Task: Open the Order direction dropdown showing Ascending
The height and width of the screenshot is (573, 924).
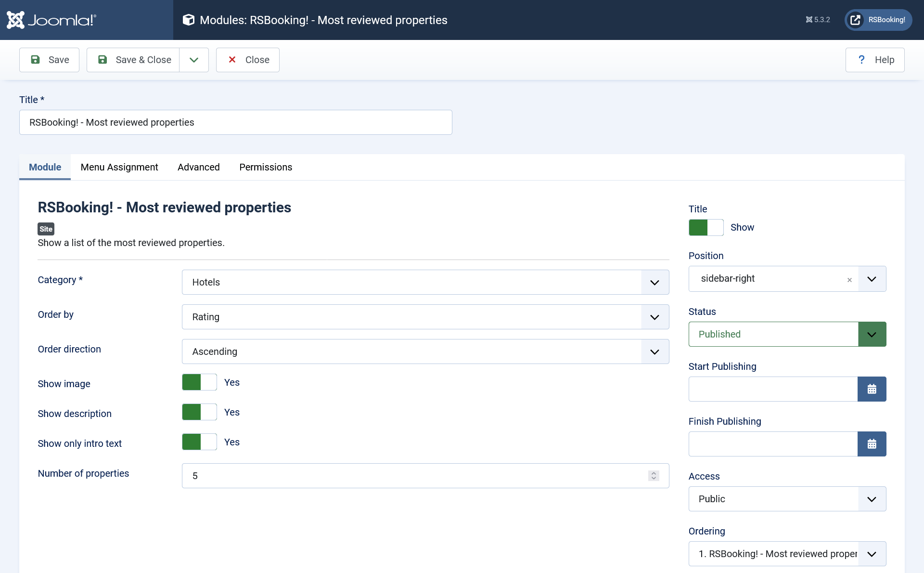Action: (425, 352)
